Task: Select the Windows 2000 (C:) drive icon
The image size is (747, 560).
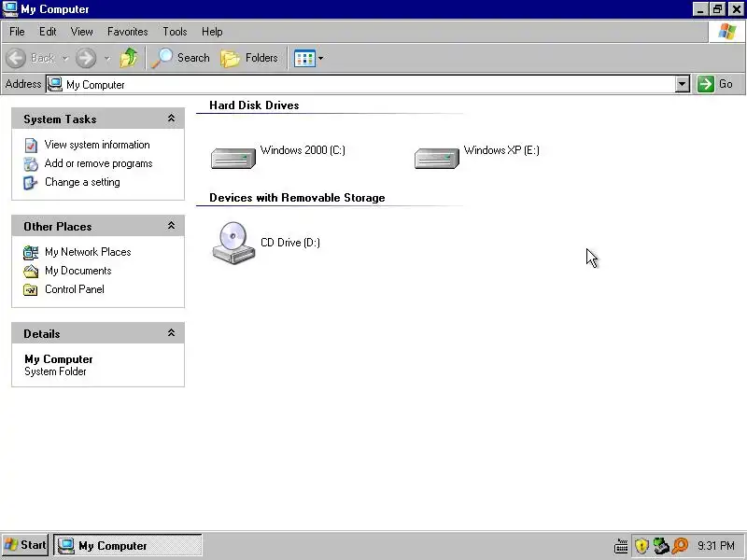Action: tap(233, 158)
